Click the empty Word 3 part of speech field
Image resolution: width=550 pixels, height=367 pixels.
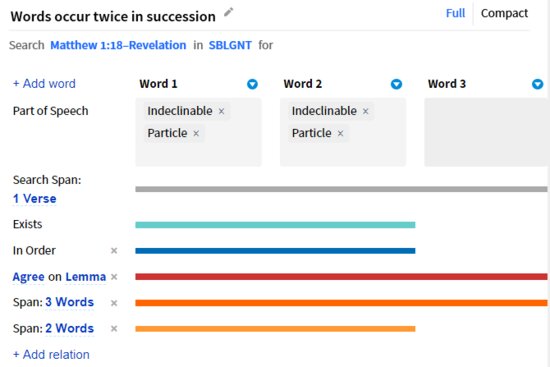487,132
